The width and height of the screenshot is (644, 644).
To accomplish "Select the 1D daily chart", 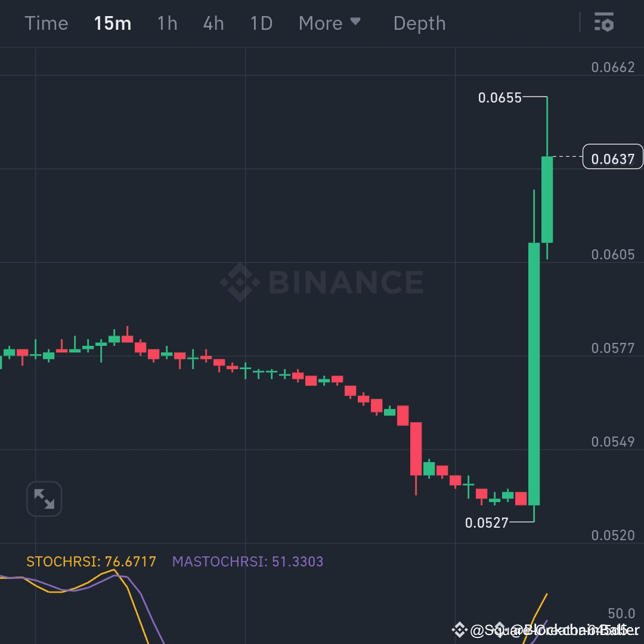I will tap(261, 23).
